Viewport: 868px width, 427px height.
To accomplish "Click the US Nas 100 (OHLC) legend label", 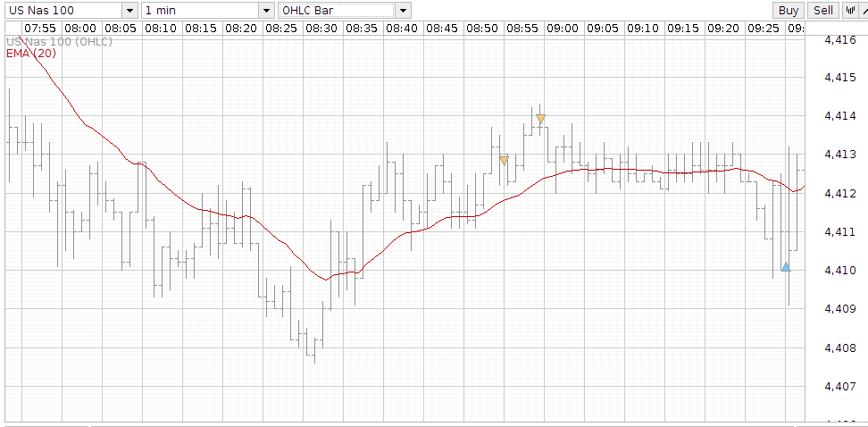I will tap(59, 41).
